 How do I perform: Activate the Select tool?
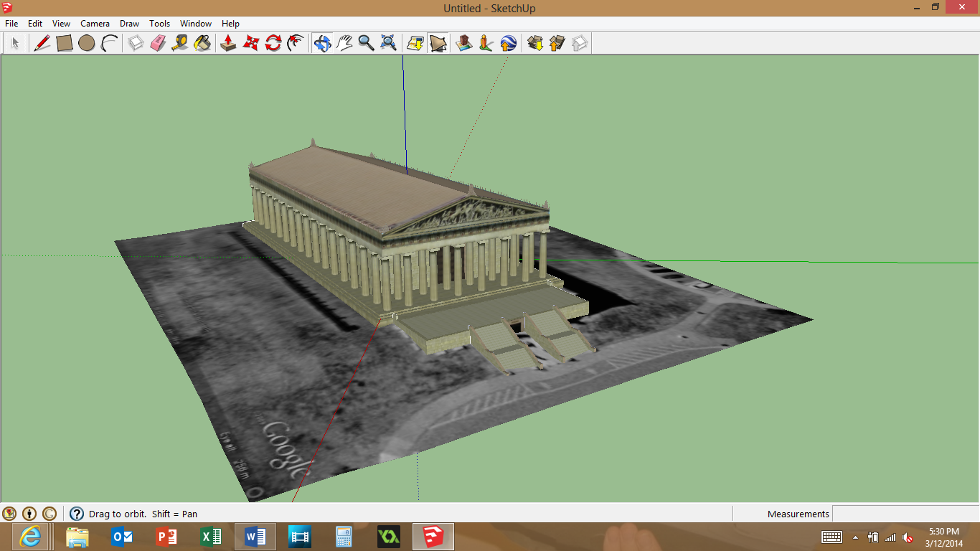tap(14, 43)
